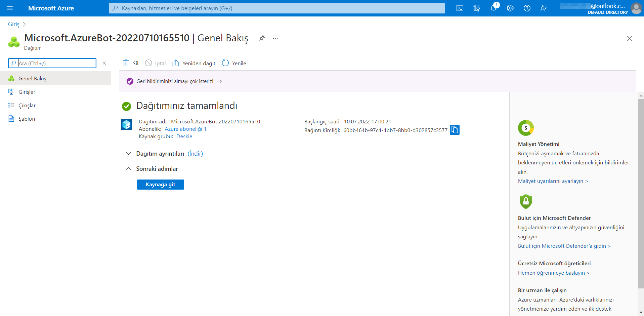Select the deployment name Microsoft.AzureBot-20220710165510 text
Screen dimensions: 644x316
[x=216, y=122]
